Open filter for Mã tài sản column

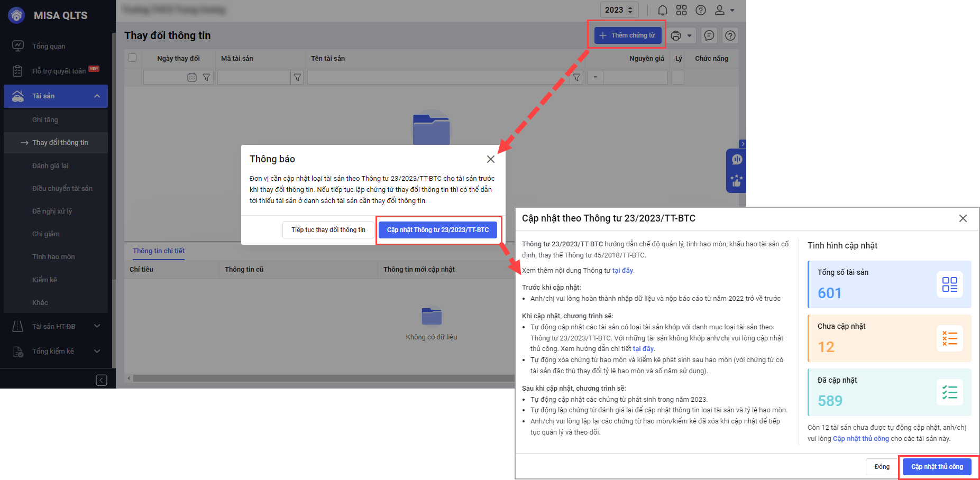(x=298, y=77)
